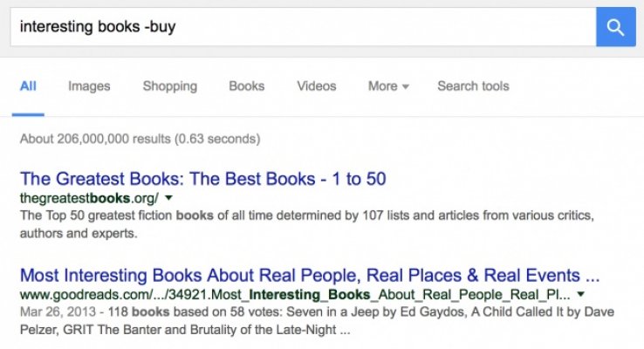The image size is (644, 349).
Task: Switch to the Images tab
Action: pos(89,86)
